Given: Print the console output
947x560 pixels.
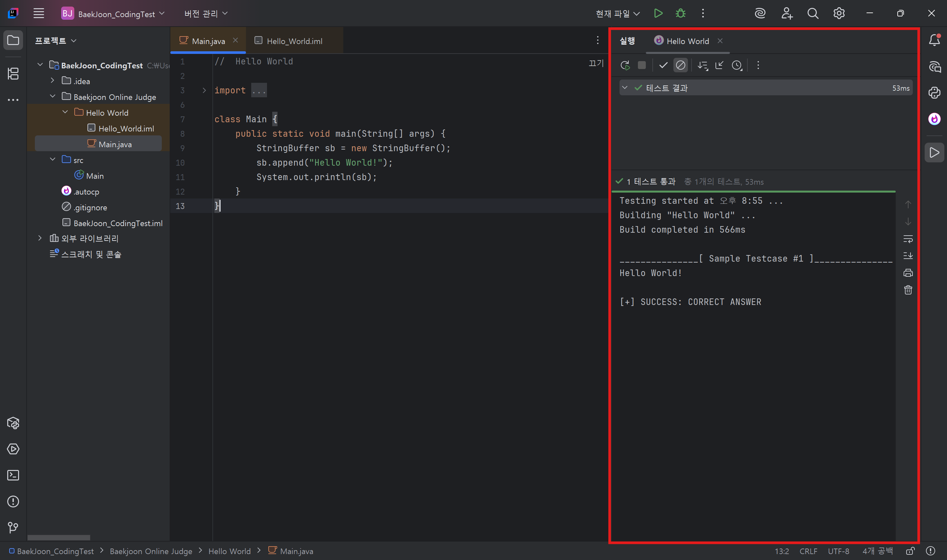Looking at the screenshot, I should 908,273.
